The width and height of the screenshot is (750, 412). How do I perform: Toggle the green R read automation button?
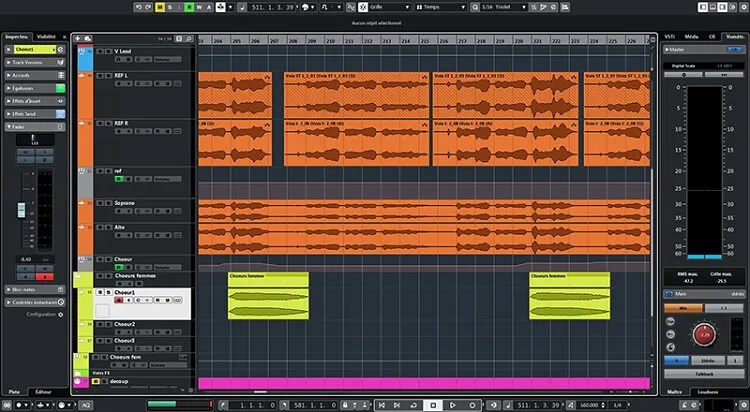click(191, 6)
